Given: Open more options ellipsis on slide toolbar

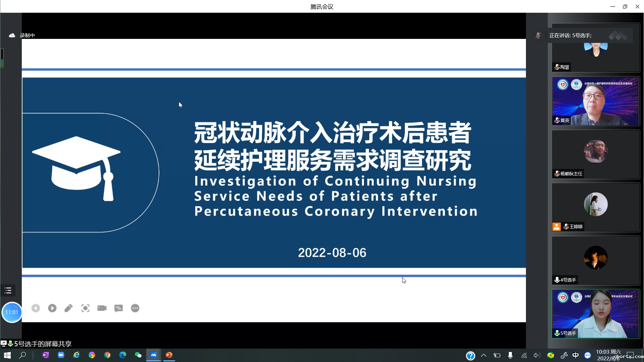Looking at the screenshot, I should [x=135, y=308].
